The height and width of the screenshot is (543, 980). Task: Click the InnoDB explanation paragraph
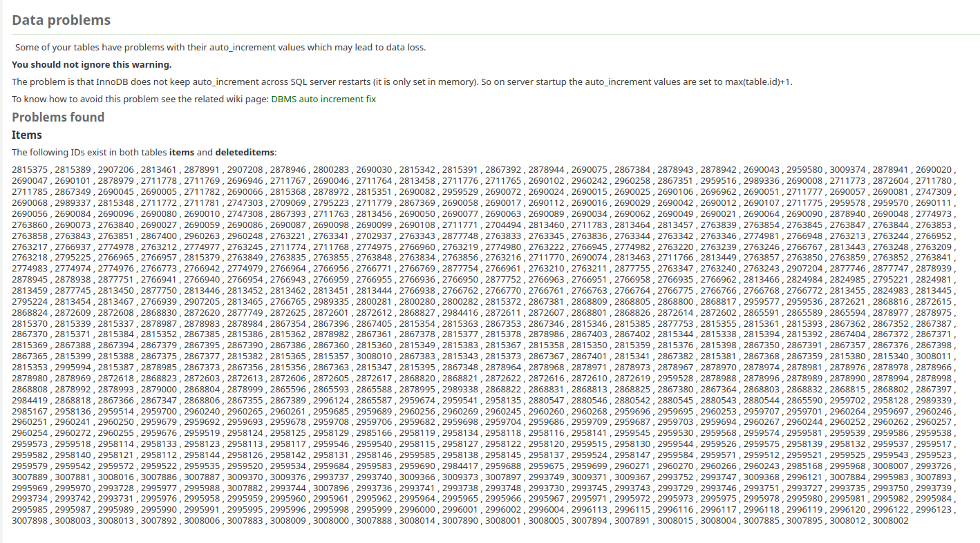pos(402,82)
